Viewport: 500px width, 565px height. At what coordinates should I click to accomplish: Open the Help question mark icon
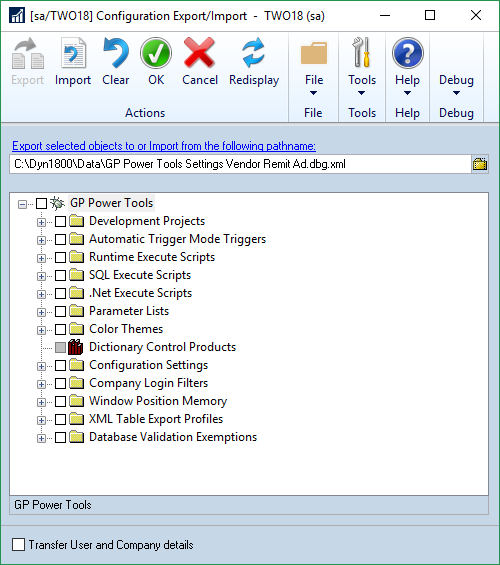407,53
